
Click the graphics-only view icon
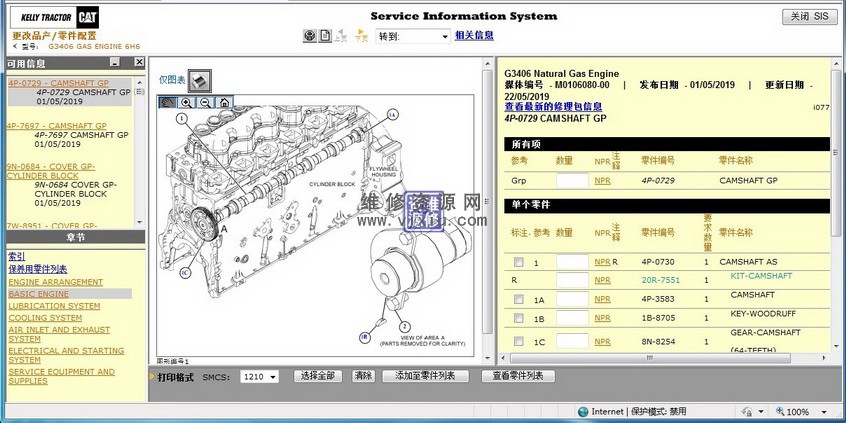(200, 79)
